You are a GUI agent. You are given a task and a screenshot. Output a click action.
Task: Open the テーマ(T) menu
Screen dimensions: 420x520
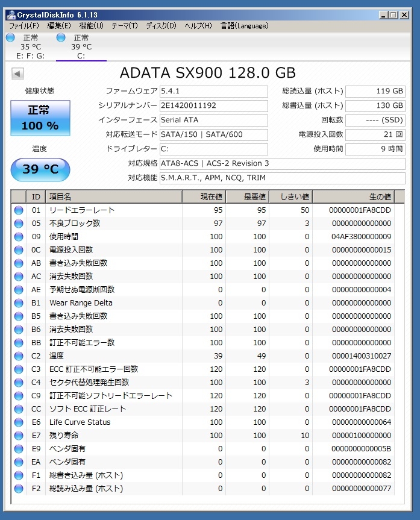tap(125, 26)
